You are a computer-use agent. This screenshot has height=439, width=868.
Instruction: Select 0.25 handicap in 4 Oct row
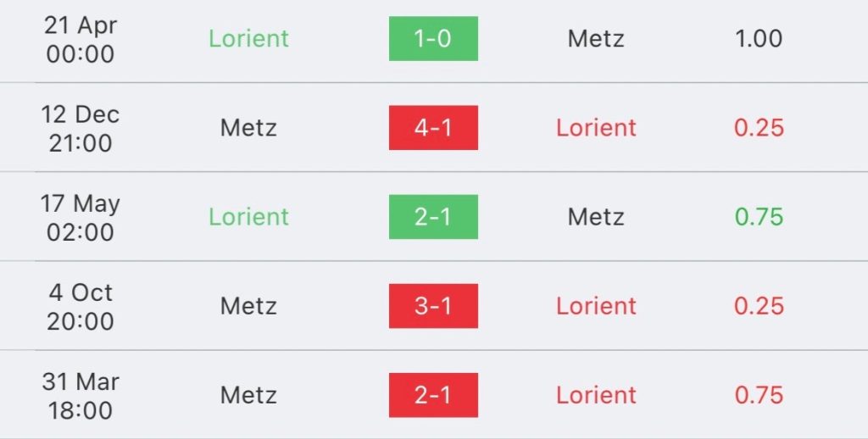click(x=759, y=306)
